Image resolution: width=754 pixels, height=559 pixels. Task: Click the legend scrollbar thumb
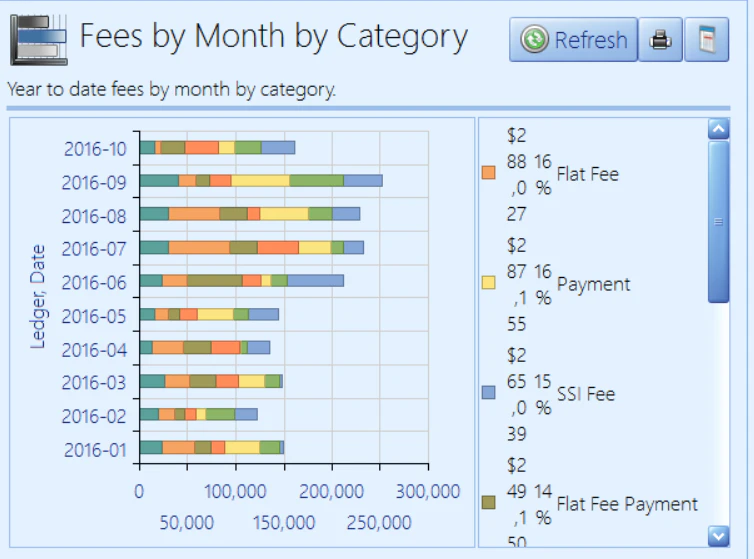(x=718, y=221)
